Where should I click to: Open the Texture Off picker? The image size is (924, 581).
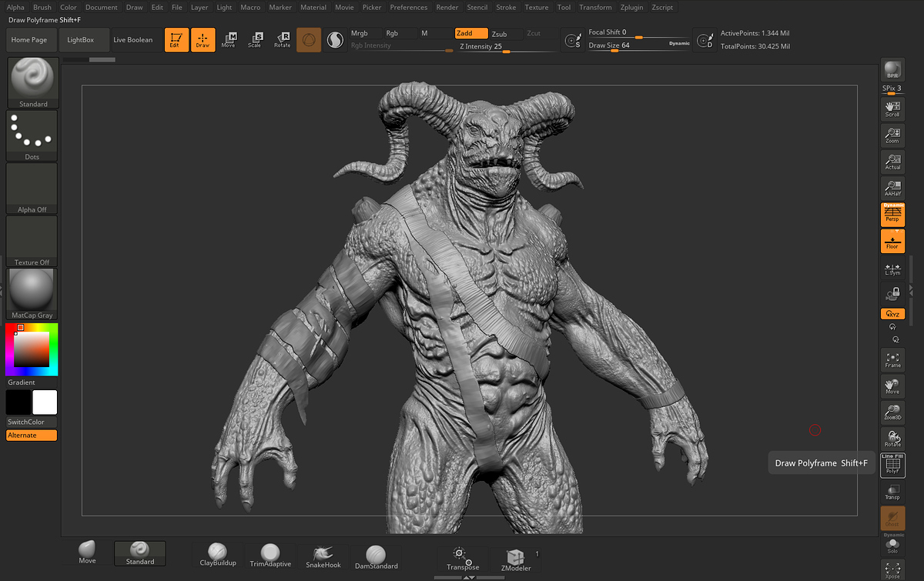click(x=32, y=241)
